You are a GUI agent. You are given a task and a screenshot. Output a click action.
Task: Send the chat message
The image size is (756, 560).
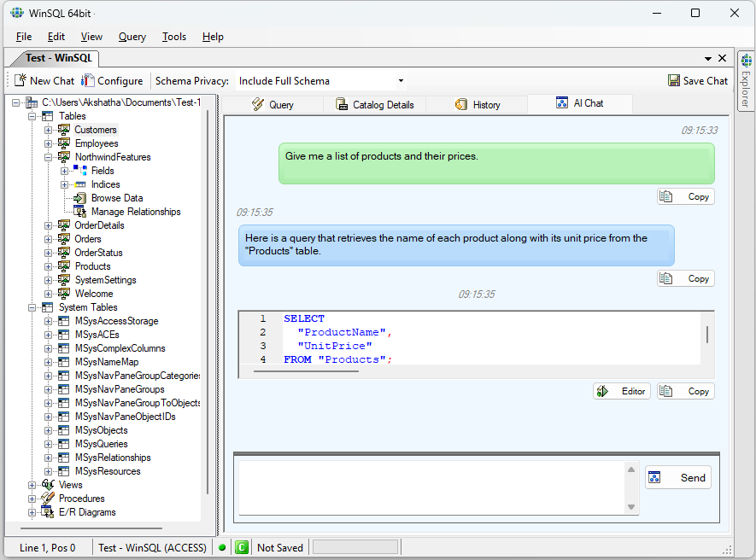tap(678, 477)
